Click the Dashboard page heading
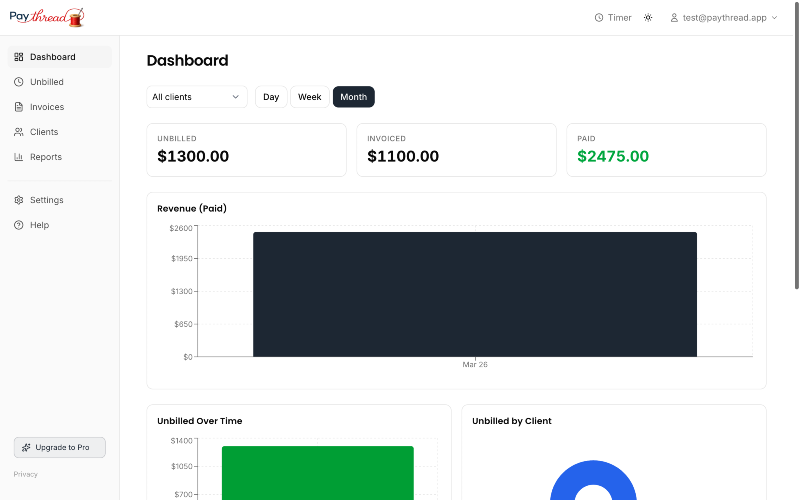Image resolution: width=800 pixels, height=500 pixels. (187, 60)
